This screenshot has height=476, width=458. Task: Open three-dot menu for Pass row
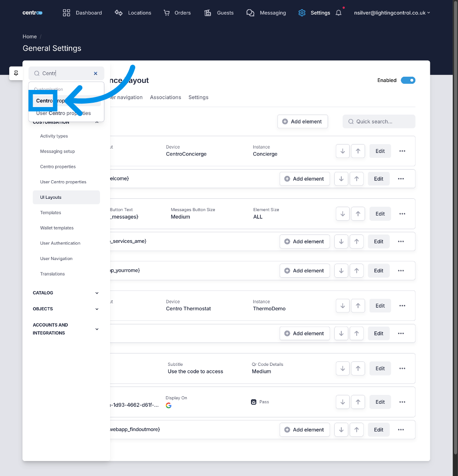coord(402,402)
